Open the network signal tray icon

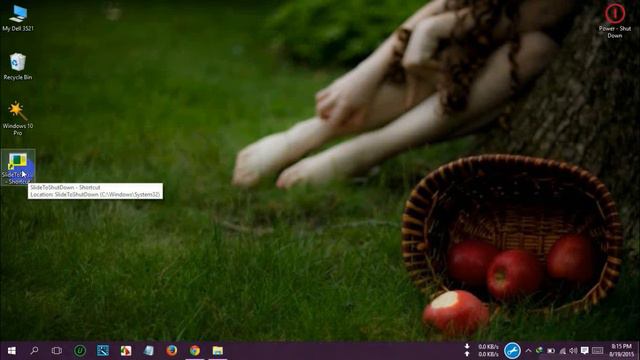[562, 351]
